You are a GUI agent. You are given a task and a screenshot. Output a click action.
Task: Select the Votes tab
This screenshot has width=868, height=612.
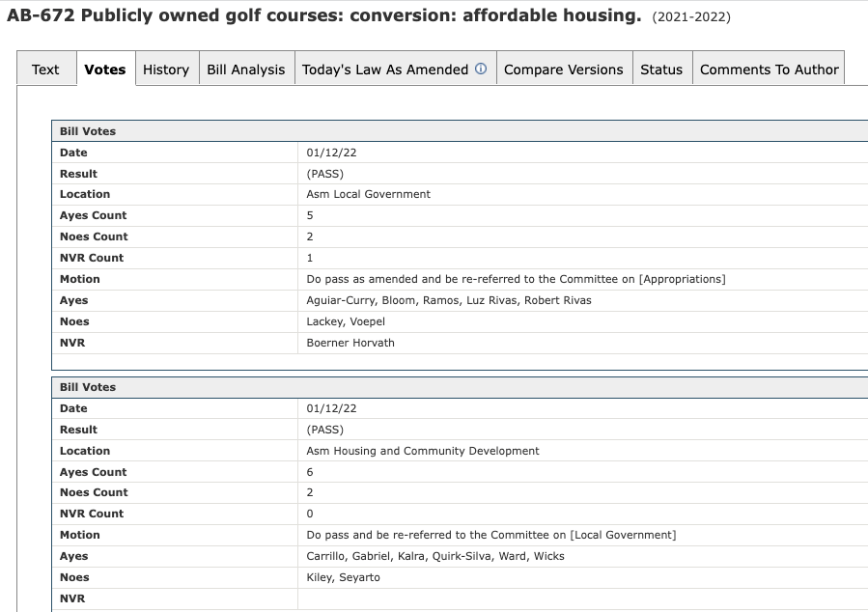[105, 70]
